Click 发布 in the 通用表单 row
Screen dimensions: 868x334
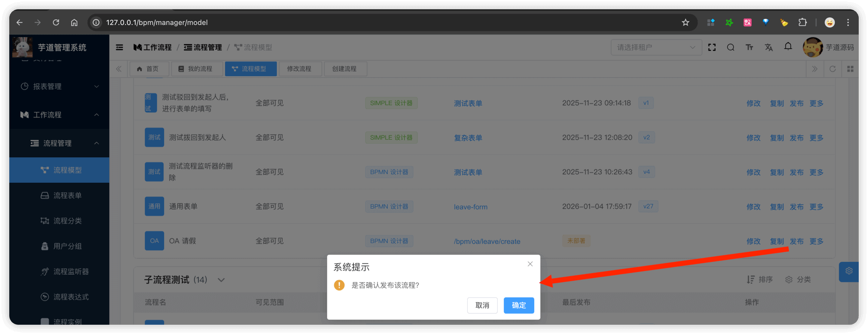point(796,207)
